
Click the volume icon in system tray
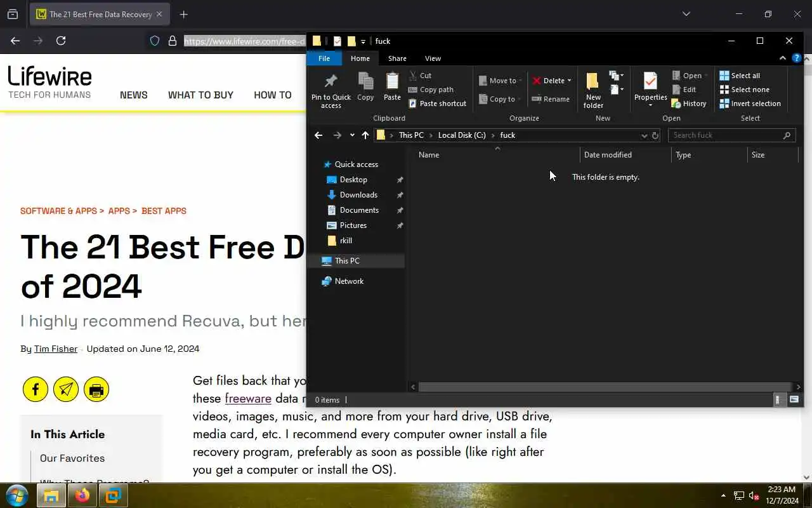coord(754,495)
